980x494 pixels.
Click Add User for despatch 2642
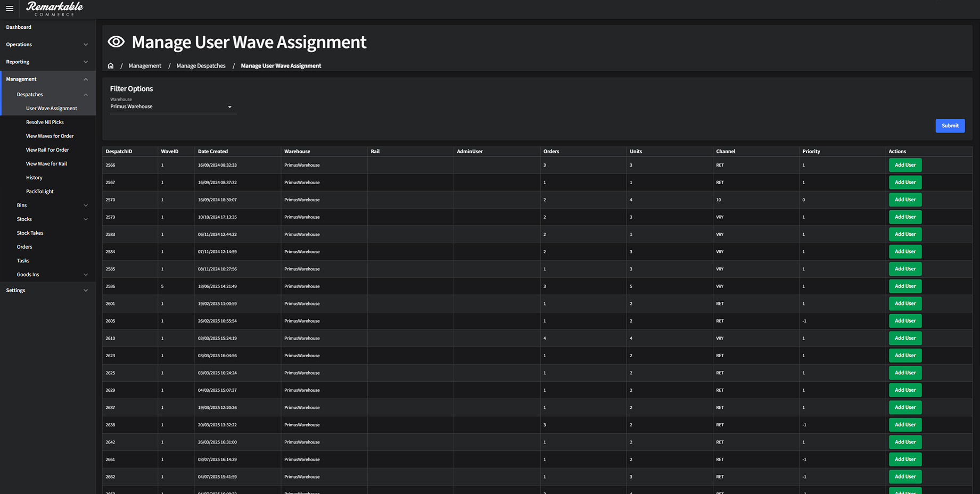pos(905,442)
